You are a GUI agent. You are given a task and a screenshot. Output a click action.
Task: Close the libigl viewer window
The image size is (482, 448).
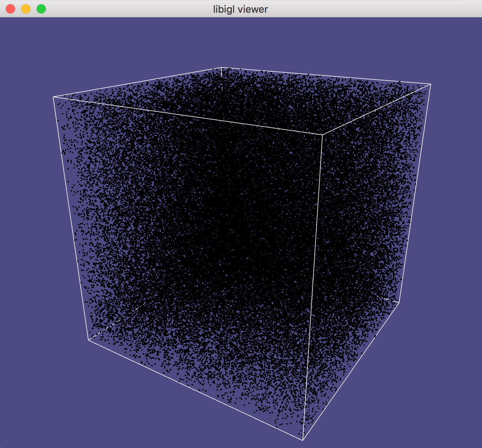coord(10,8)
